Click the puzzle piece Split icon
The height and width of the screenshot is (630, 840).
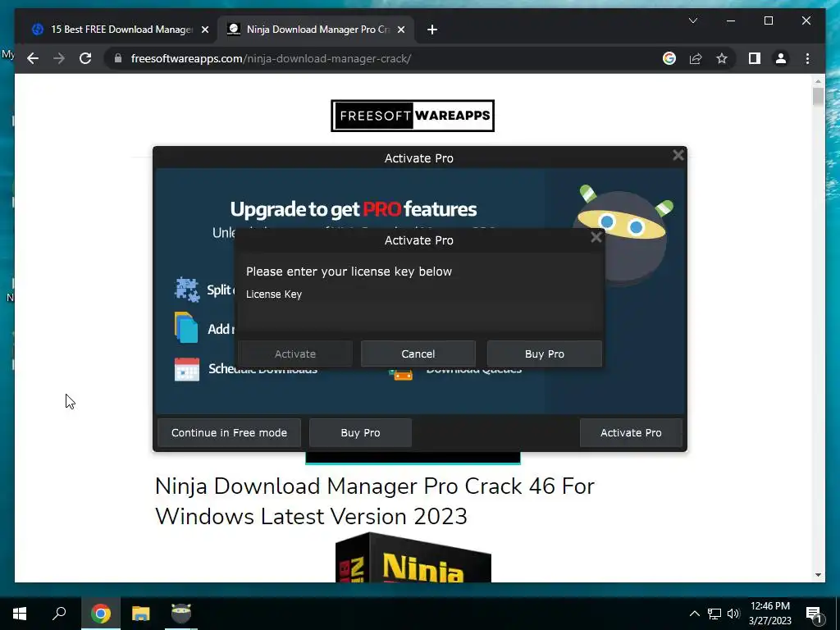click(x=187, y=290)
